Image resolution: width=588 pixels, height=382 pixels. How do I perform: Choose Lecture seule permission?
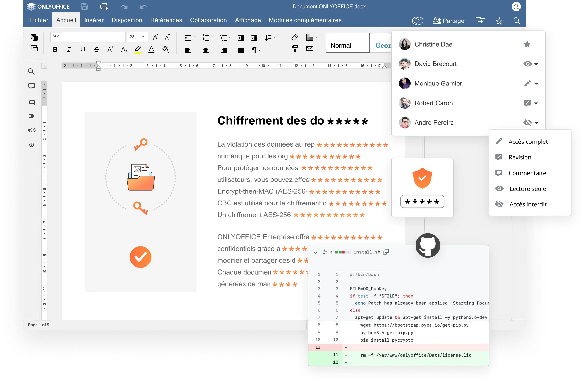[530, 189]
